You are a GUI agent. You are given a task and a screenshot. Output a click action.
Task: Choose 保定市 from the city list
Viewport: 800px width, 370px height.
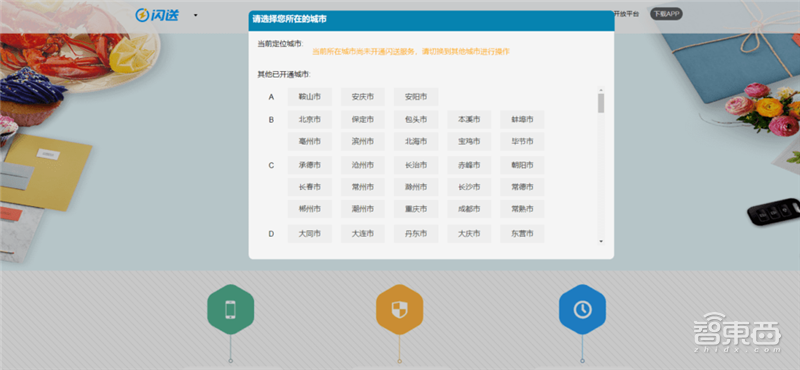pos(363,119)
